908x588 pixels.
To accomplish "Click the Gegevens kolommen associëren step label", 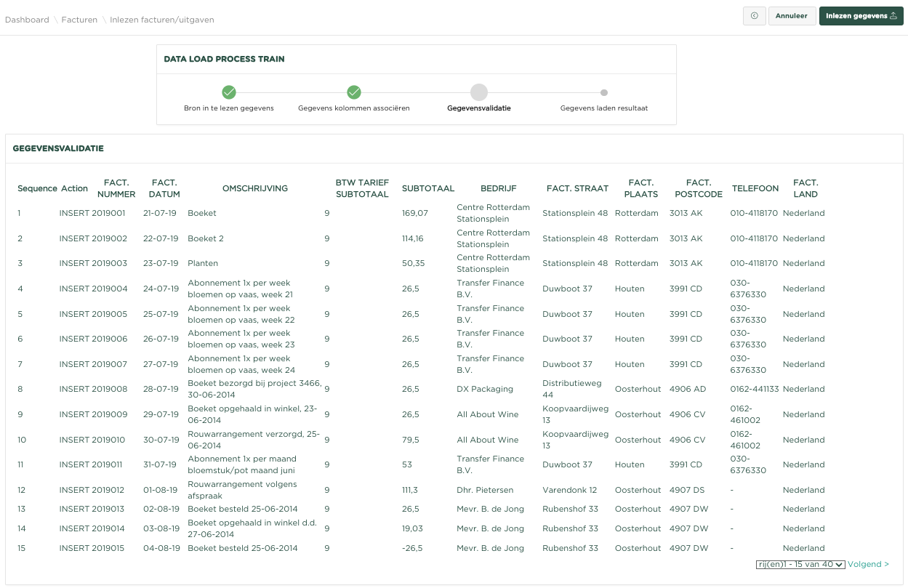I will pyautogui.click(x=354, y=108).
